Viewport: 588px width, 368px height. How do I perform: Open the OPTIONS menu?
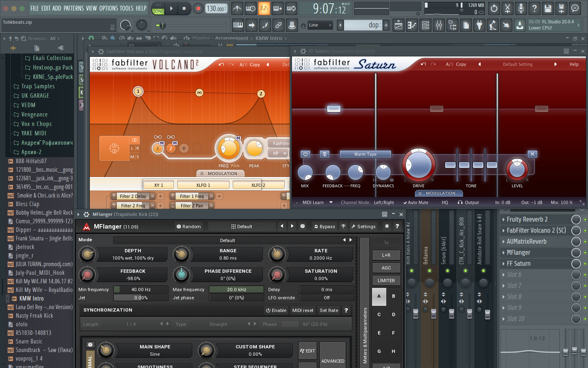pos(109,8)
